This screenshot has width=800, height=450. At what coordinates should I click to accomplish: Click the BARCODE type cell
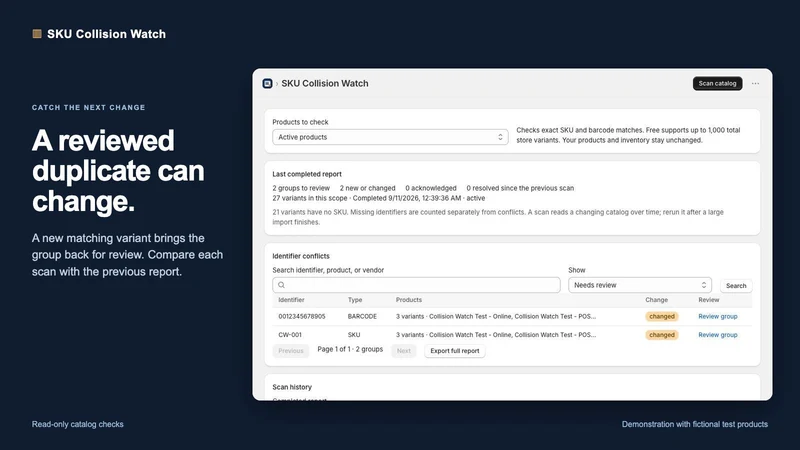pos(362,316)
